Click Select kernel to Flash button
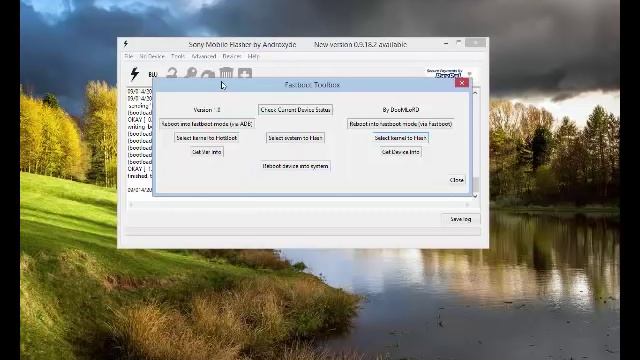Viewport: 640px width, 360px height. (400, 138)
